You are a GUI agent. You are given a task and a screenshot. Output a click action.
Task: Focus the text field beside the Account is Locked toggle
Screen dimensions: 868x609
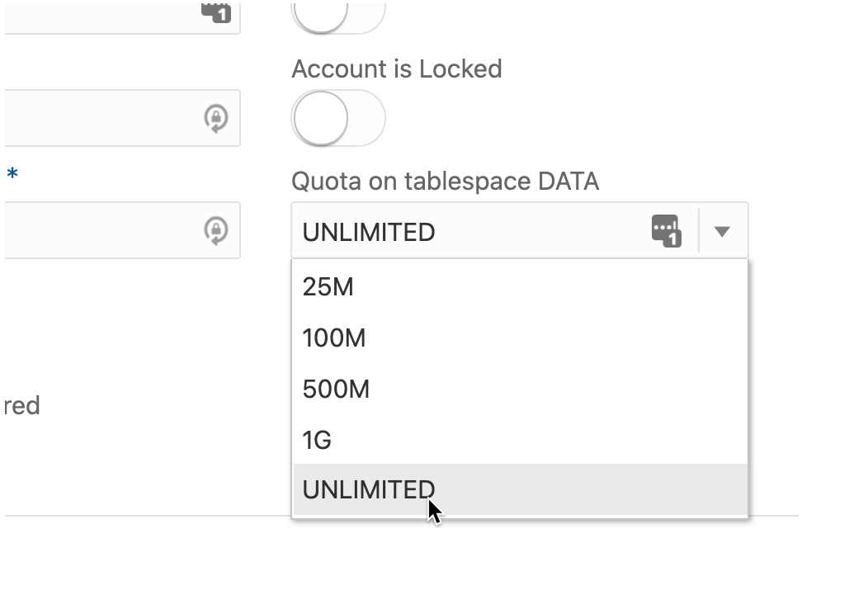pos(99,119)
